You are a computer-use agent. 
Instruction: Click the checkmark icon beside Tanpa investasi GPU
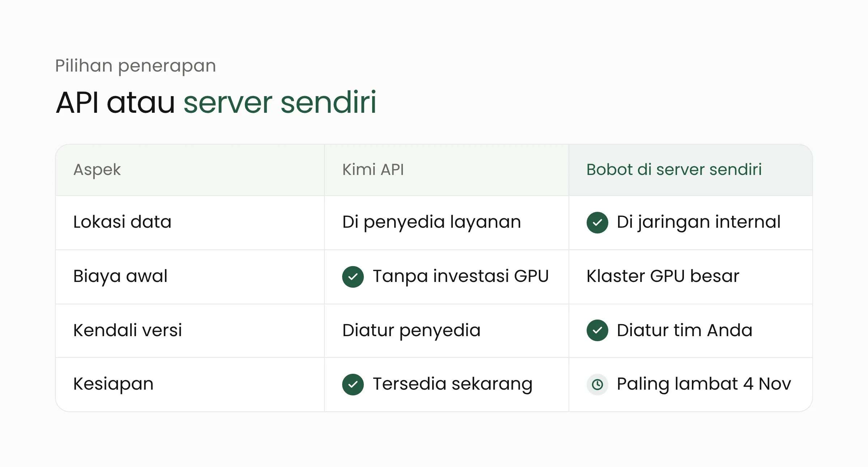tap(353, 277)
